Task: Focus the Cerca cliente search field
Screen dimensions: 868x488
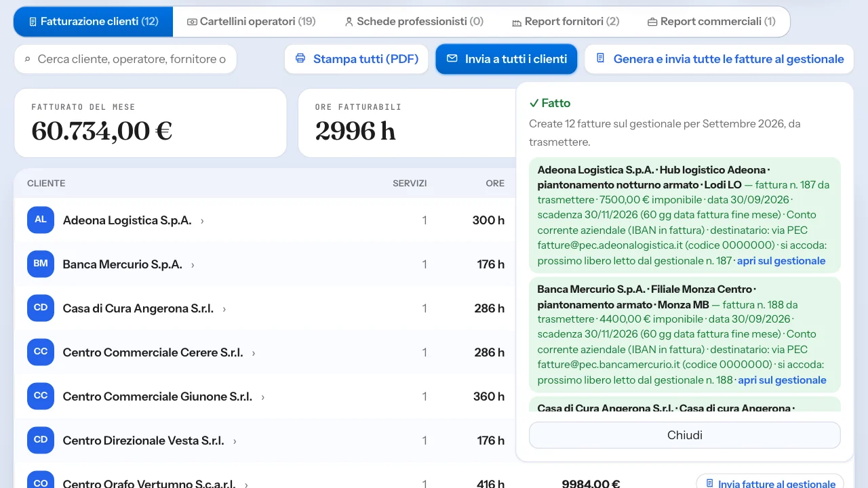Action: 125,60
